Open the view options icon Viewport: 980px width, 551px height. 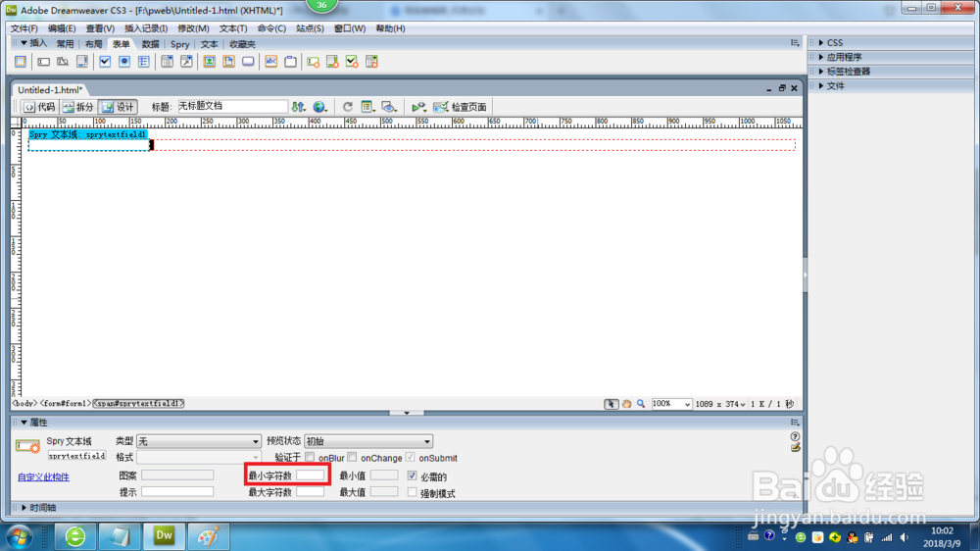tap(368, 107)
